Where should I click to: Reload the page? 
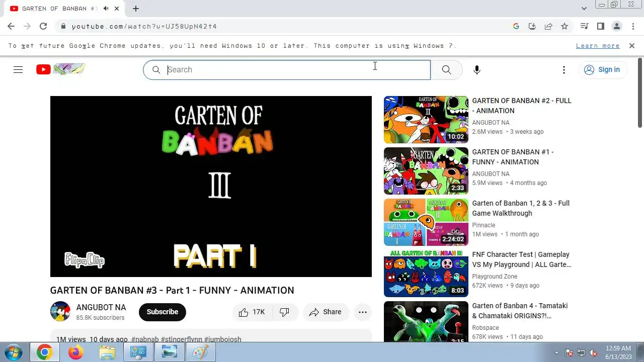click(43, 26)
